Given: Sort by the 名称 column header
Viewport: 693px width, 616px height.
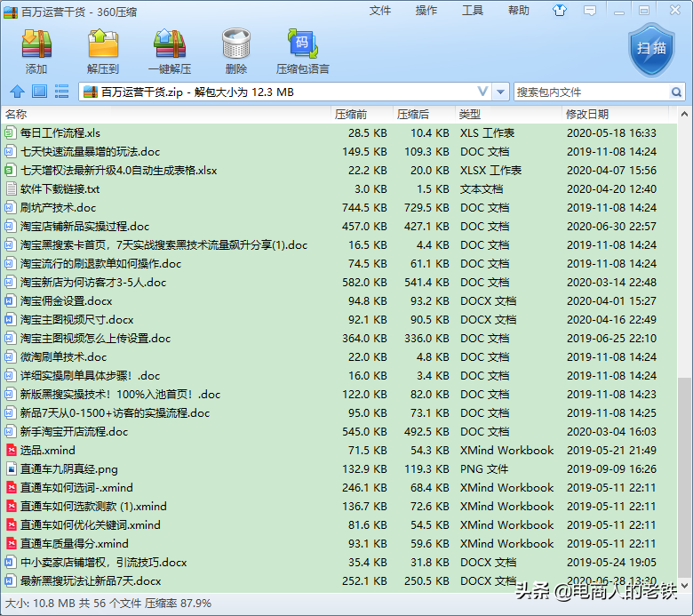Looking at the screenshot, I should coord(166,115).
